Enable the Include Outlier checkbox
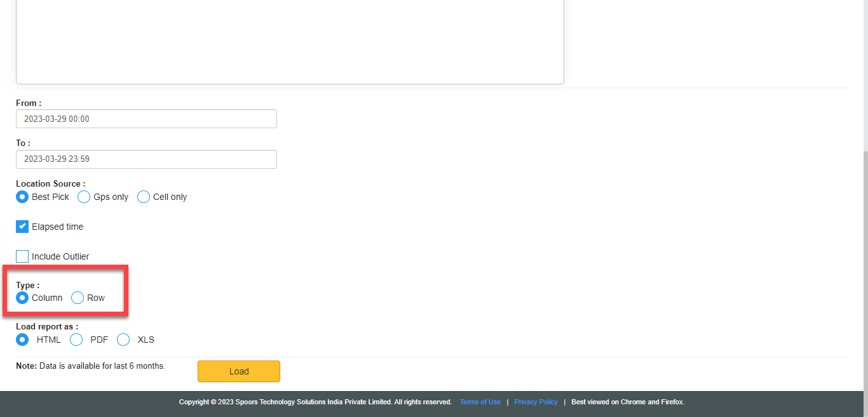868x417 pixels. point(22,256)
